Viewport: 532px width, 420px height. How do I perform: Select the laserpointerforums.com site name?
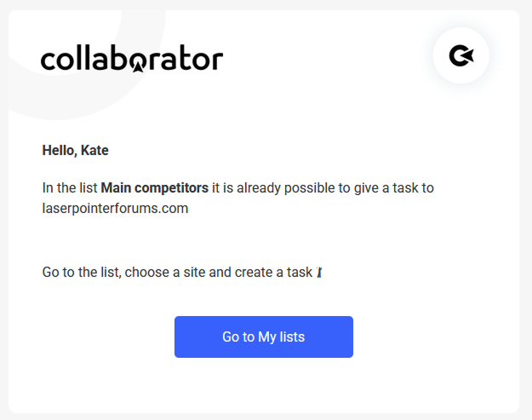click(x=115, y=208)
